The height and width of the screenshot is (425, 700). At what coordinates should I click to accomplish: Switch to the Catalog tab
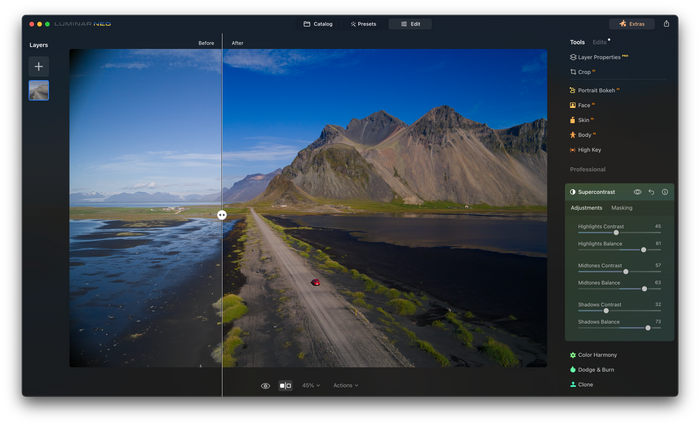click(318, 23)
